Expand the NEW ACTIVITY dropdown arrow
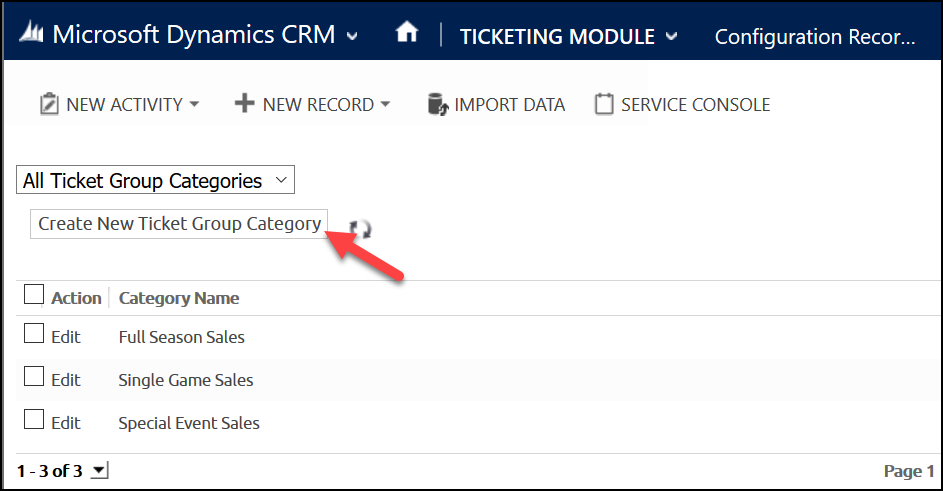 pyautogui.click(x=194, y=104)
